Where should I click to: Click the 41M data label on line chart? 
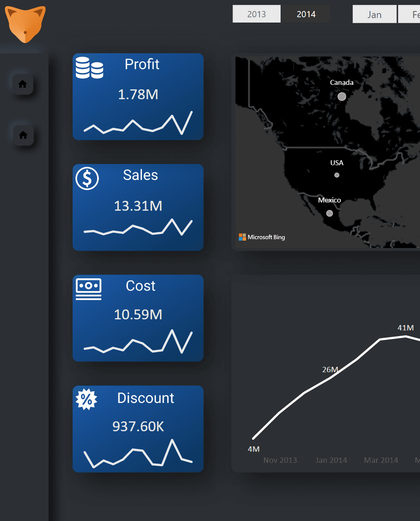click(406, 328)
